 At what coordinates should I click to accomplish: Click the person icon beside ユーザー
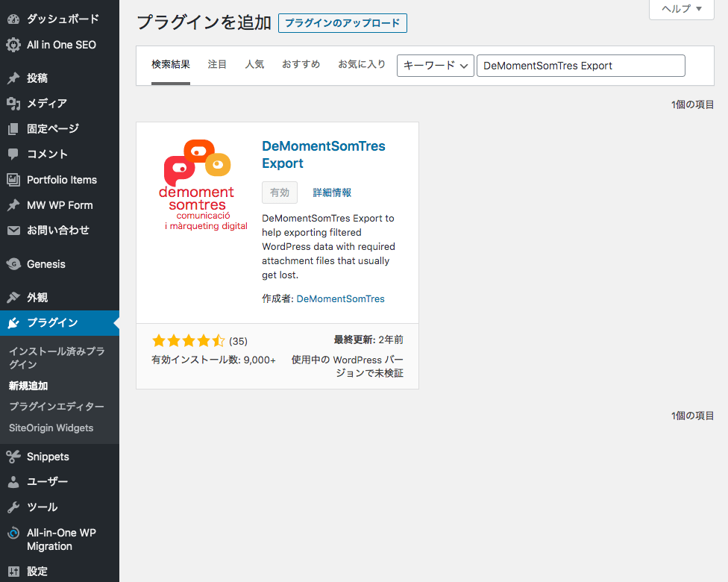(13, 482)
